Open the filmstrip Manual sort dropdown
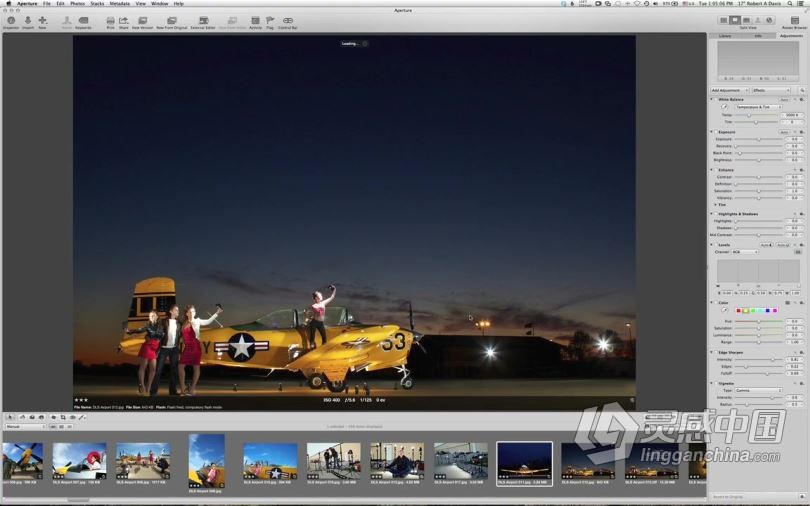Viewport: 810px width, 506px height. (25, 426)
